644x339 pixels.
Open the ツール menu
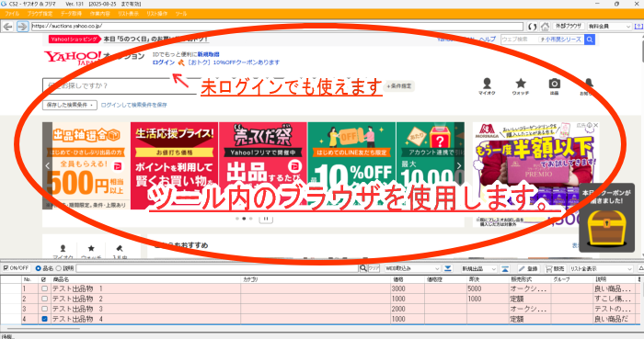click(181, 14)
